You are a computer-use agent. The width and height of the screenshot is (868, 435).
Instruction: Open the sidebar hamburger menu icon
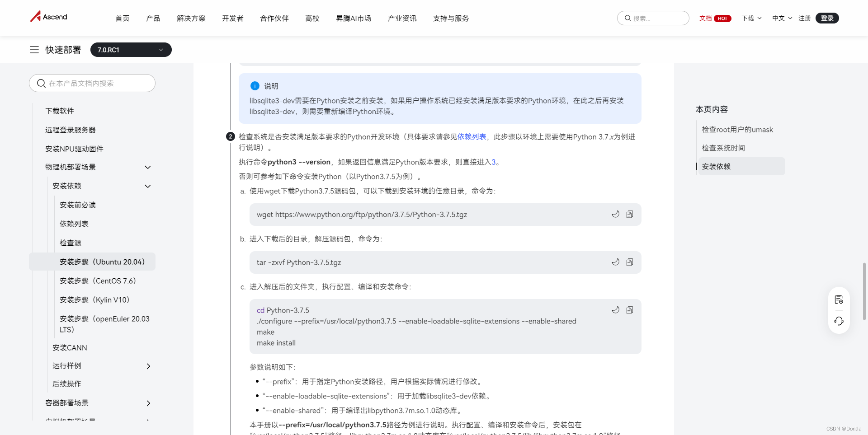pyautogui.click(x=34, y=50)
